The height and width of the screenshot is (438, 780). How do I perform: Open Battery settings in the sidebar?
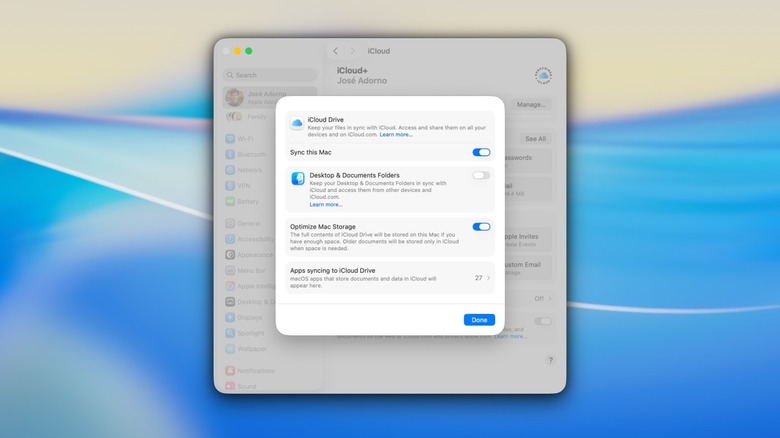[242, 202]
